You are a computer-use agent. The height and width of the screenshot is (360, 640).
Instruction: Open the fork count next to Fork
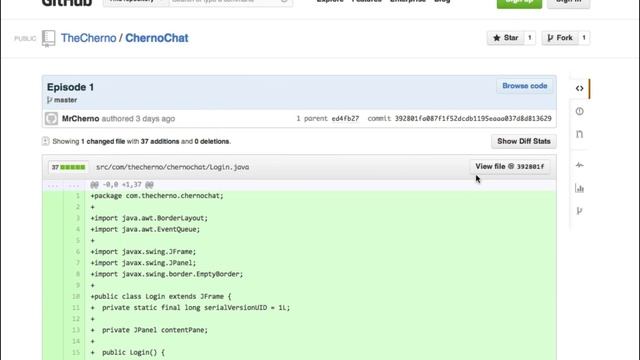tap(584, 38)
